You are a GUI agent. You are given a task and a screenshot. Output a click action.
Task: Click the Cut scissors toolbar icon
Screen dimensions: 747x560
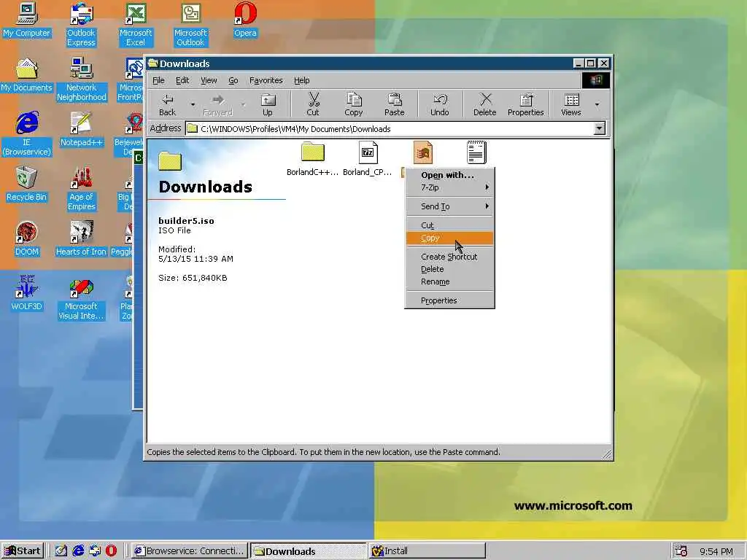(313, 104)
